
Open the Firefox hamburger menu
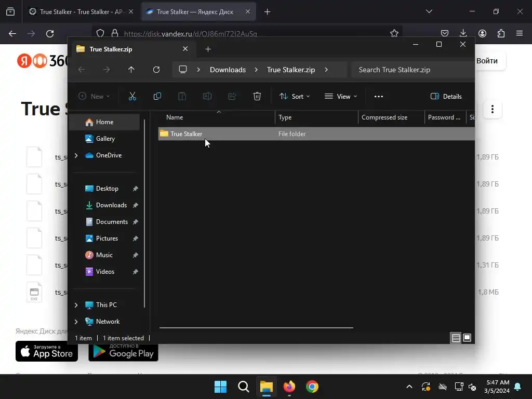click(x=520, y=33)
